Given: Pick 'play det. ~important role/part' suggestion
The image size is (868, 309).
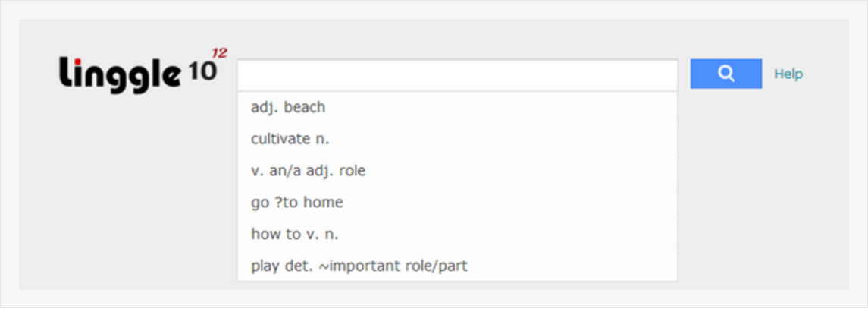Looking at the screenshot, I should coord(359,266).
